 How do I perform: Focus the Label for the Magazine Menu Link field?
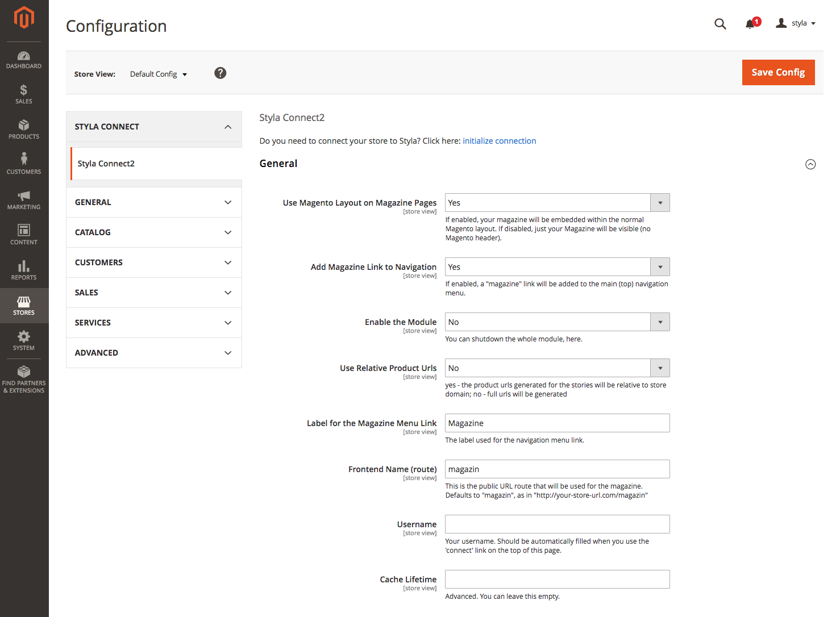coord(557,423)
